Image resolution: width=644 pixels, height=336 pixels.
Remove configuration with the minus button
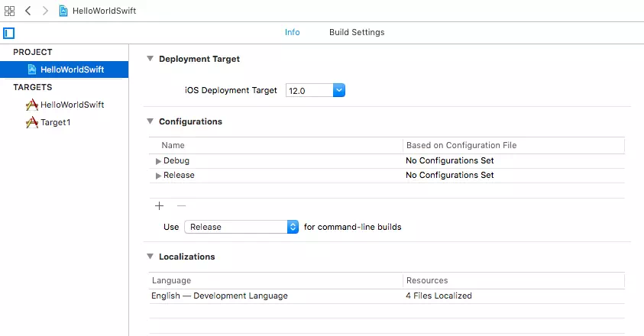pos(181,205)
